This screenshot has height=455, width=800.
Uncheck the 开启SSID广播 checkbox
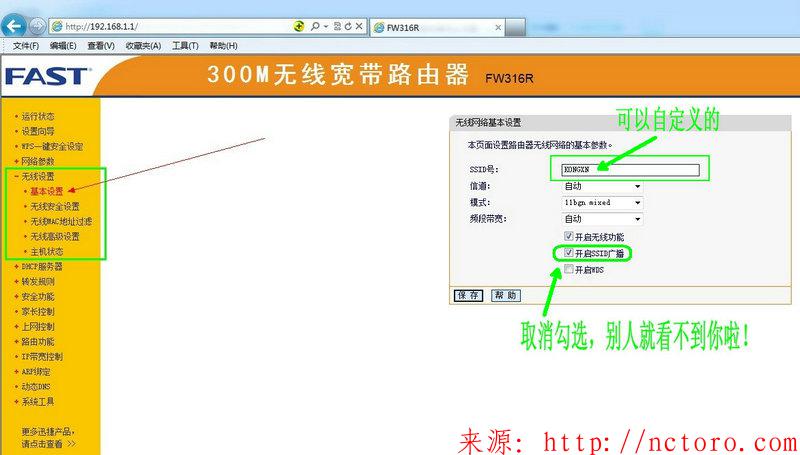click(x=568, y=252)
